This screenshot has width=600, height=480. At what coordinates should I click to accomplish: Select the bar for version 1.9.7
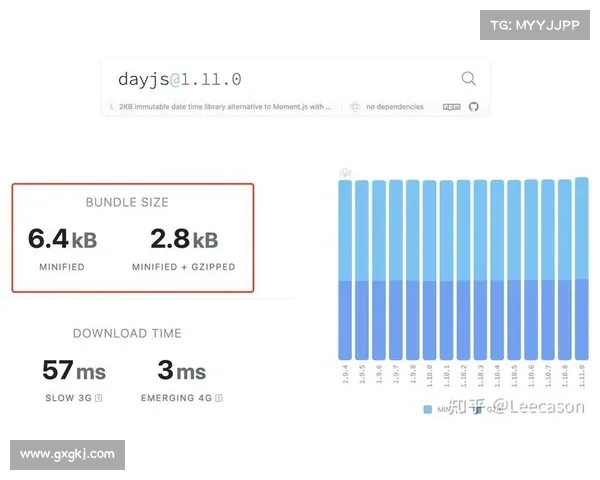pyautogui.click(x=396, y=270)
